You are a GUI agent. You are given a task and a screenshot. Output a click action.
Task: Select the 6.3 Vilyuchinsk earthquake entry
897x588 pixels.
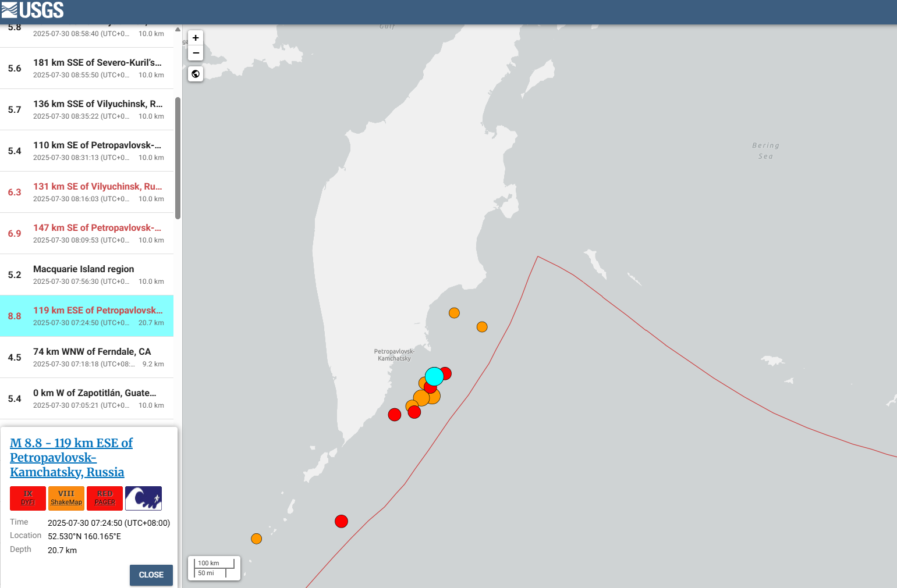coord(87,192)
